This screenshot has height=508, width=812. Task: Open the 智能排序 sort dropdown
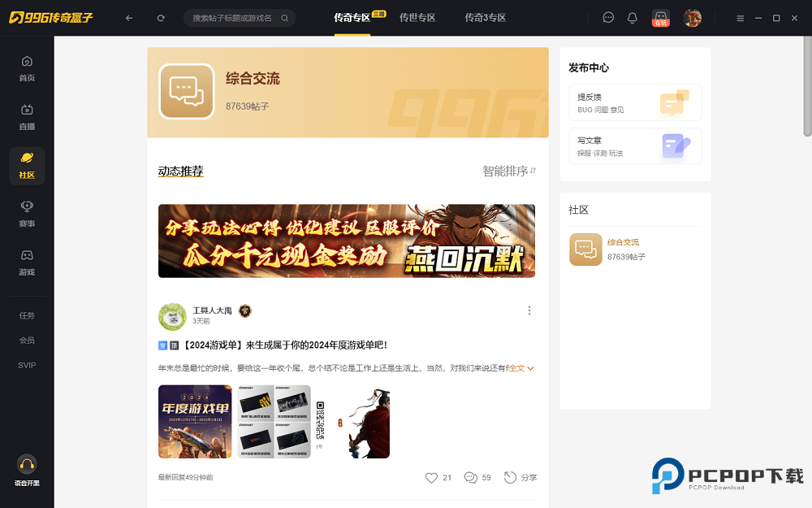pyautogui.click(x=509, y=172)
